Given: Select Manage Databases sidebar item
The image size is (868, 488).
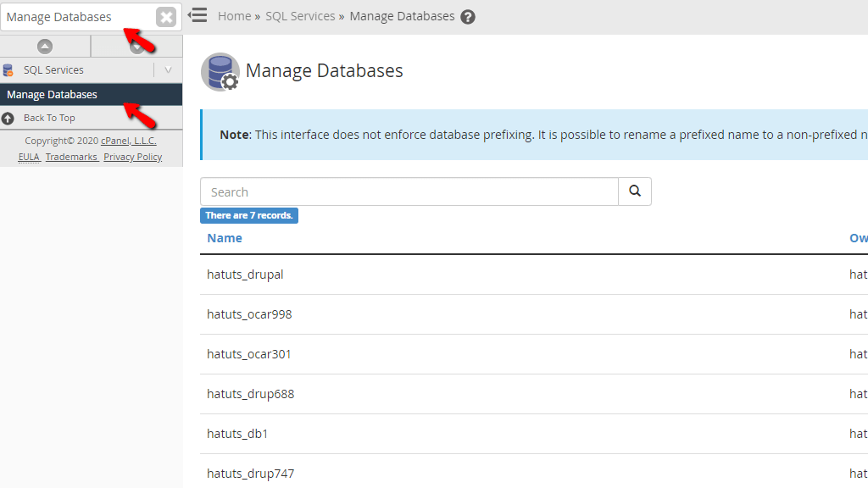Looking at the screenshot, I should (91, 95).
